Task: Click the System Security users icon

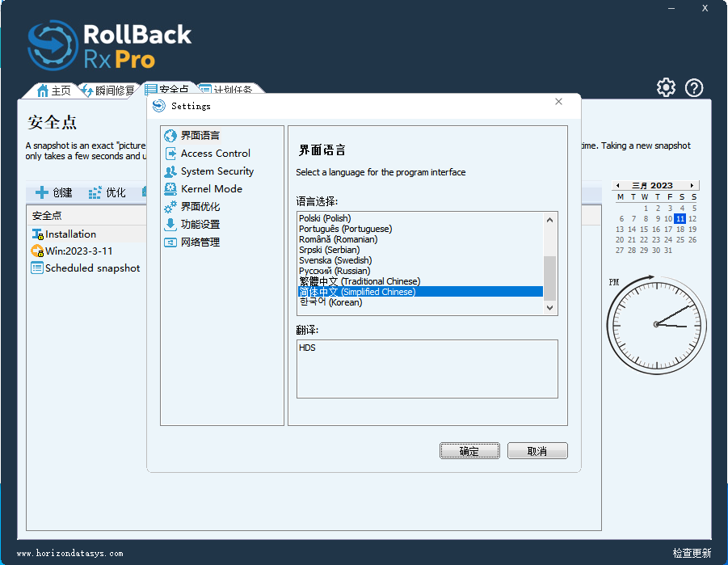Action: click(x=170, y=171)
